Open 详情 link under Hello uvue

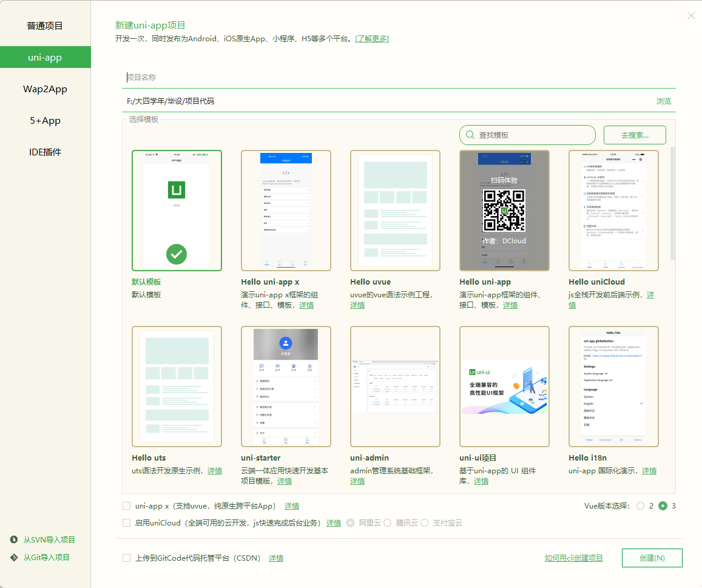coord(357,305)
